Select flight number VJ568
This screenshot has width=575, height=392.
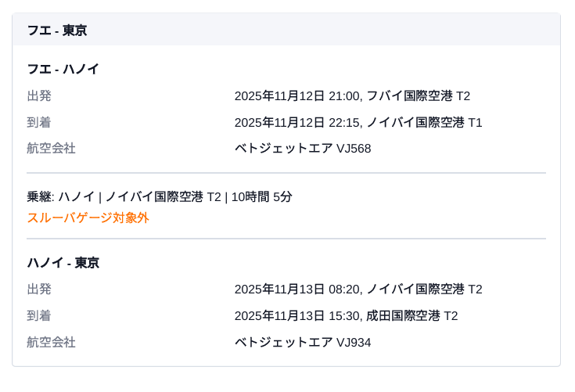354,149
